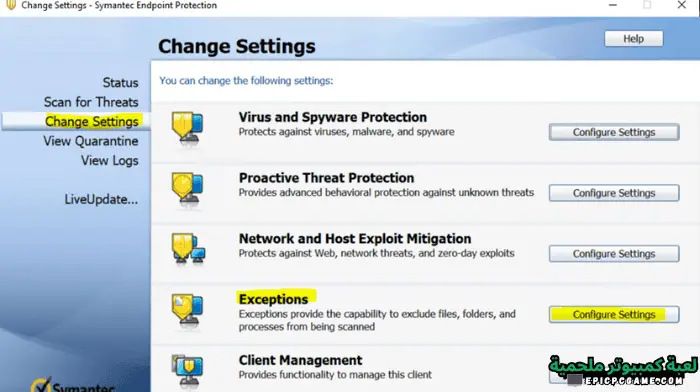Configure Settings for Exceptions
This screenshot has height=392, width=700.
614,314
